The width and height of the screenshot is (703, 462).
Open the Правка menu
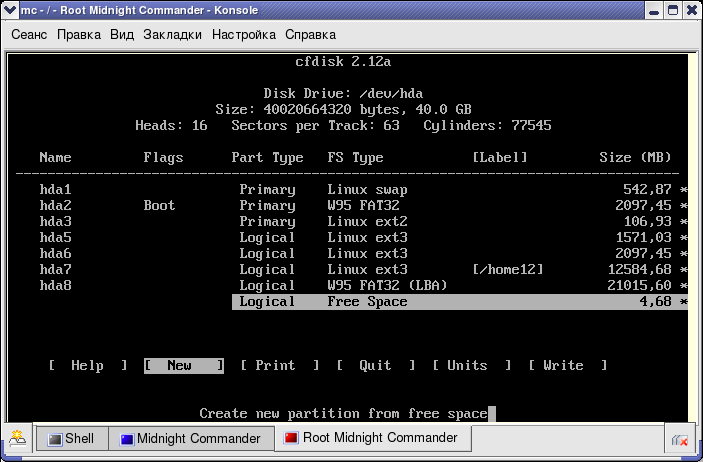[x=79, y=35]
